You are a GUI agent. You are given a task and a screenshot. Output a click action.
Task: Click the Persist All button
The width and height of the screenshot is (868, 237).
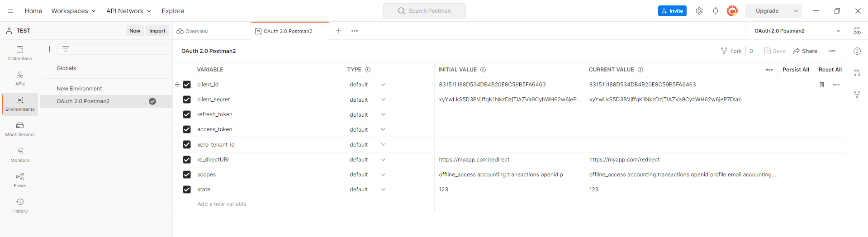click(796, 70)
